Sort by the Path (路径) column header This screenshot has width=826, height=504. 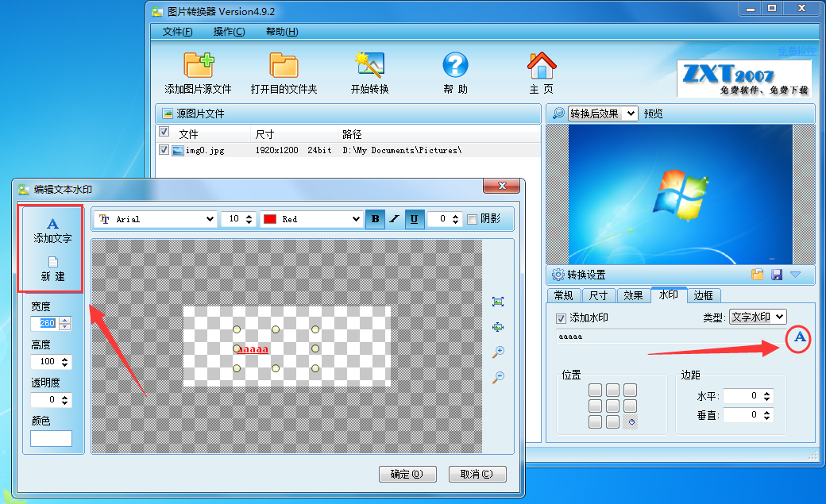[x=438, y=134]
